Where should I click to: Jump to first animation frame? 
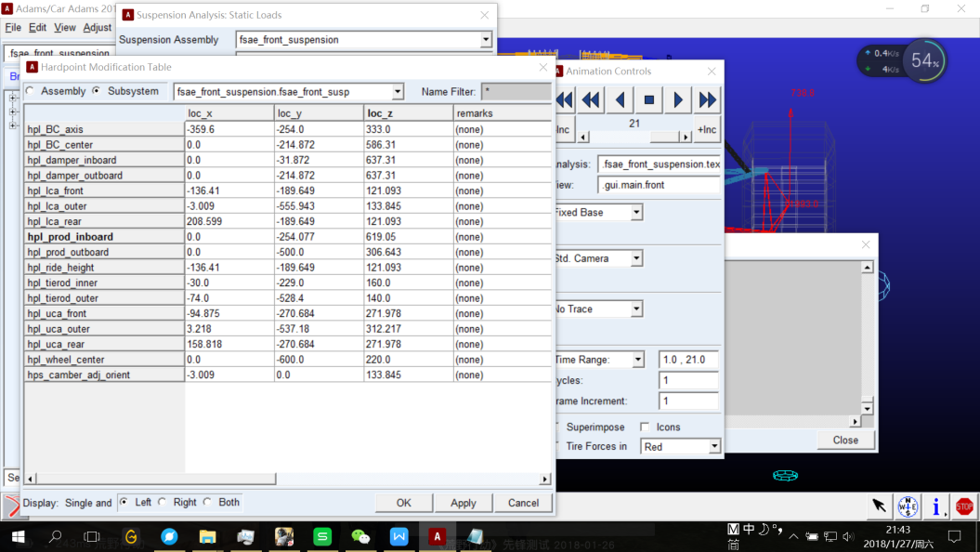(564, 100)
